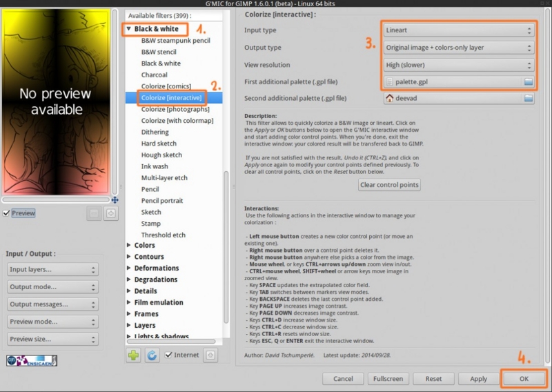This screenshot has height=392, width=552.
Task: Click the zoom-out preview icon
Action: 94,213
